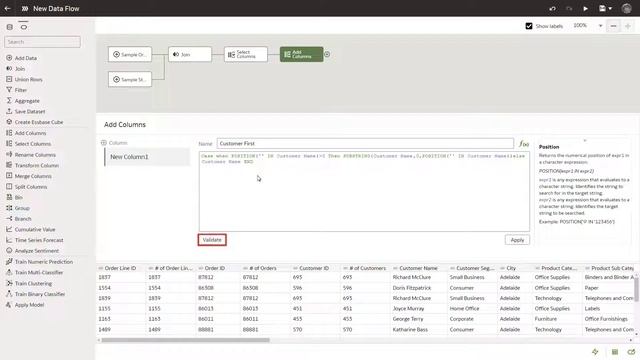The image size is (640, 360).
Task: Click the back arrow in header
Action: coord(7,8)
